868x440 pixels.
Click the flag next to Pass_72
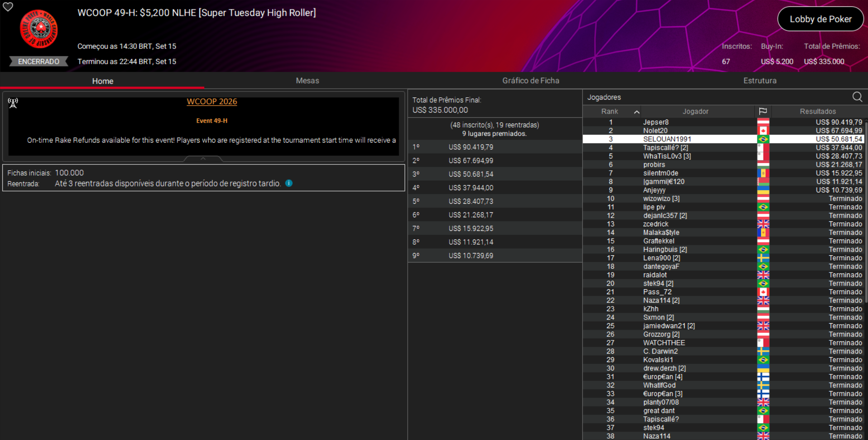click(x=763, y=292)
